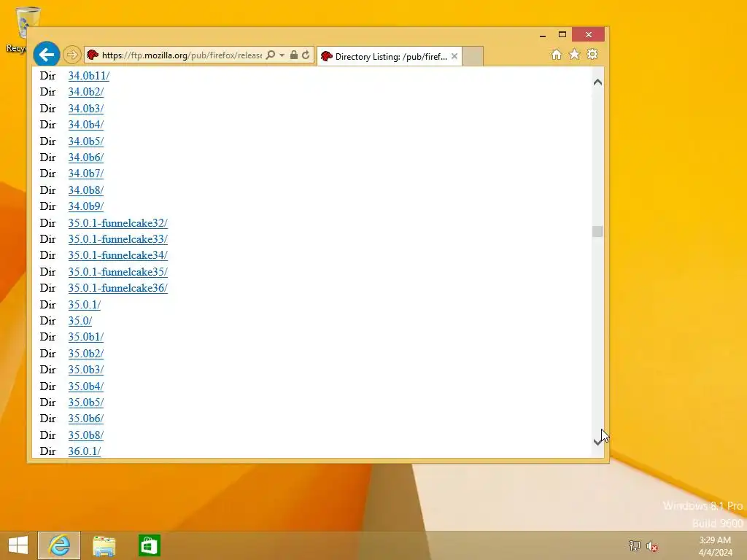Click Internet Explorer taskbar icon
The width and height of the screenshot is (747, 560).
[59, 545]
